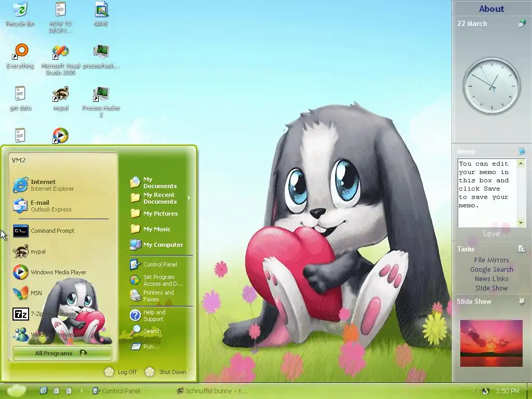The image size is (532, 399).
Task: Click the Tasks panel header icon
Action: tap(522, 249)
